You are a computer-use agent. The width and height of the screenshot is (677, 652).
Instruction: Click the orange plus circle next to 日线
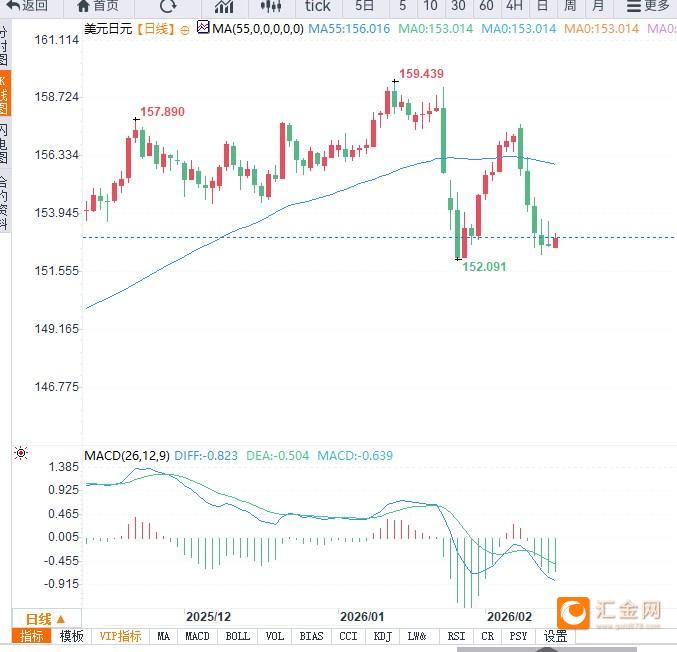[184, 30]
